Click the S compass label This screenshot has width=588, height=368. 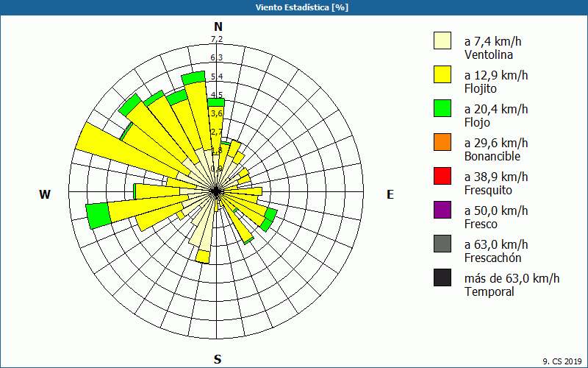point(218,359)
